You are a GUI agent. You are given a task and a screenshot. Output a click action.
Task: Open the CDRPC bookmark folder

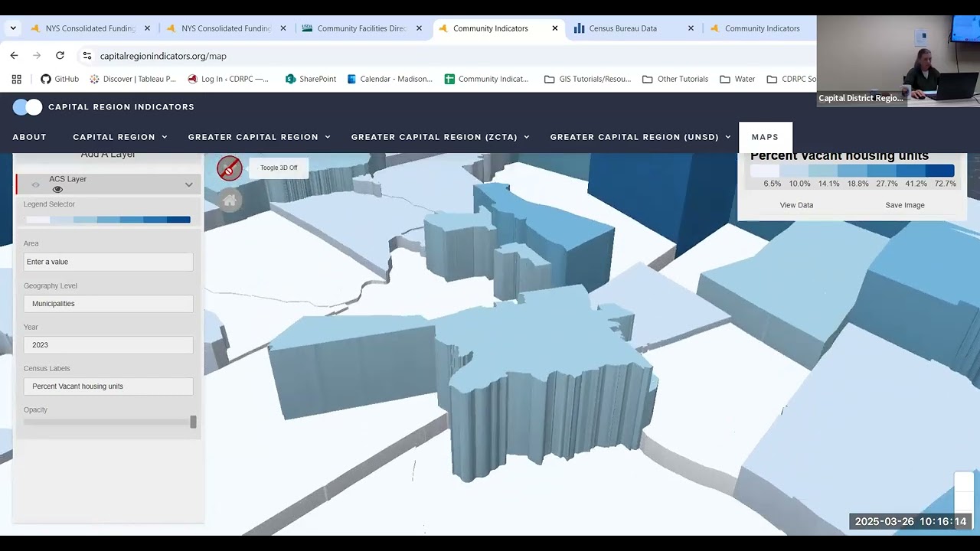tap(792, 79)
